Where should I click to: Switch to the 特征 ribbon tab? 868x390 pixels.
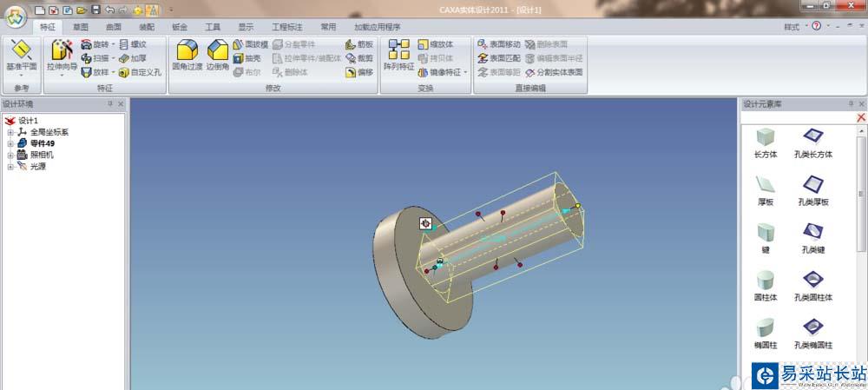pos(48,27)
